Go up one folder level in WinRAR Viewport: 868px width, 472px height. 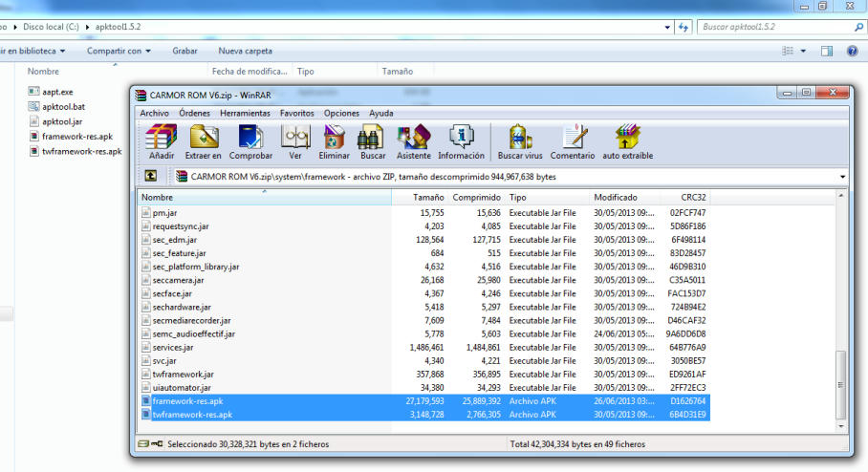151,177
